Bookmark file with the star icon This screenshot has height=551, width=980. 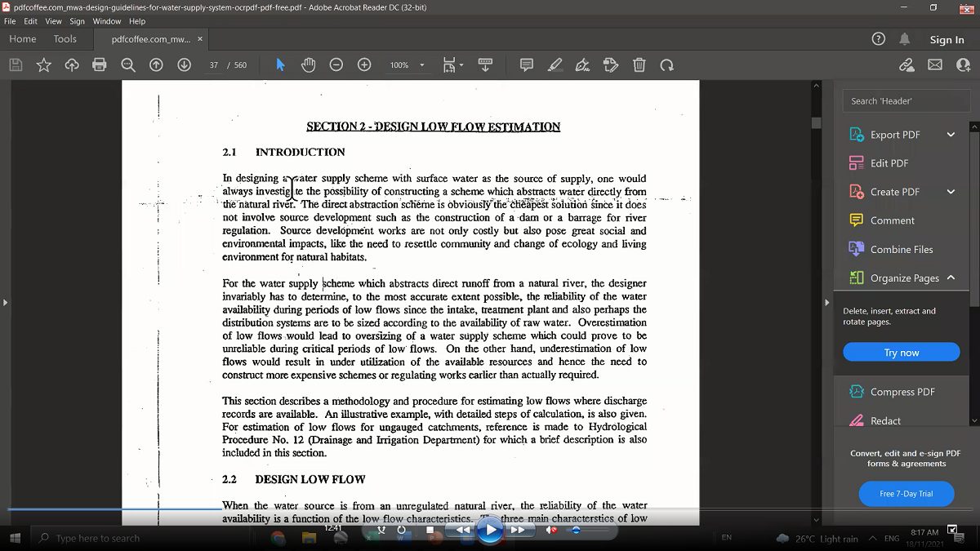click(x=43, y=65)
